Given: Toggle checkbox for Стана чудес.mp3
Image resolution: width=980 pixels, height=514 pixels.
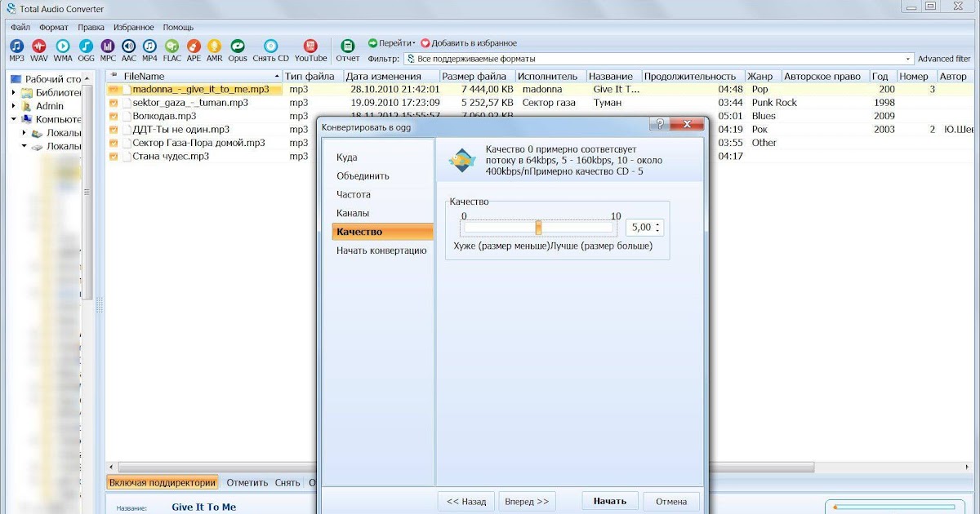Looking at the screenshot, I should pyautogui.click(x=114, y=156).
